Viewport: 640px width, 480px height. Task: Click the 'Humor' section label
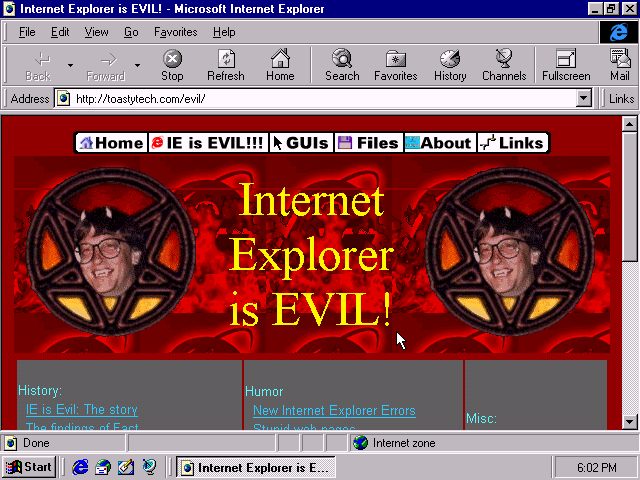[x=264, y=391]
